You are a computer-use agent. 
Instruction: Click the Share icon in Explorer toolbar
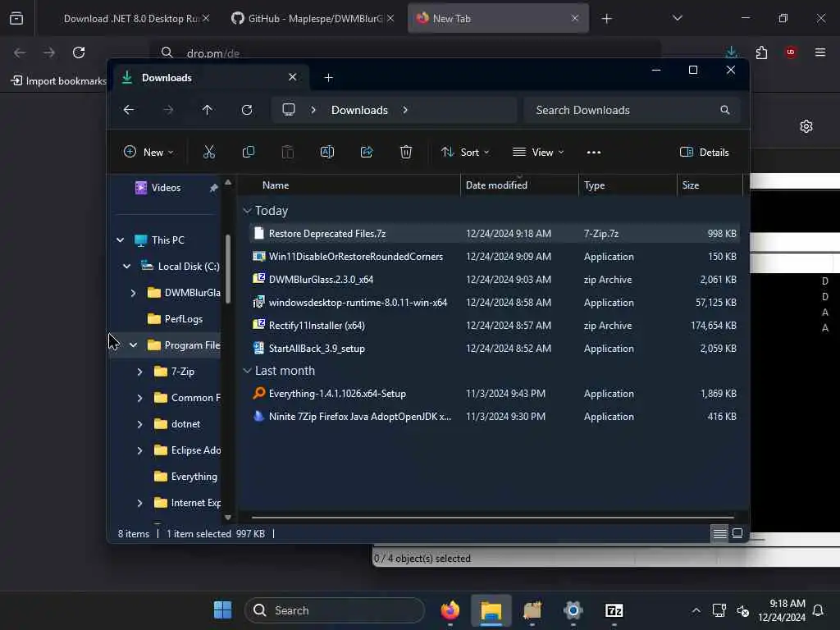[367, 152]
